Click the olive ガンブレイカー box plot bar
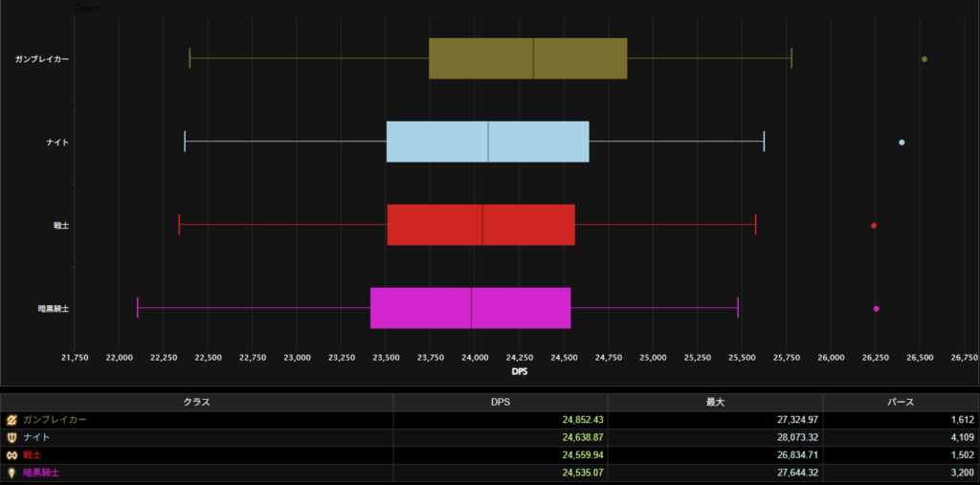The width and height of the screenshot is (980, 485). [527, 59]
